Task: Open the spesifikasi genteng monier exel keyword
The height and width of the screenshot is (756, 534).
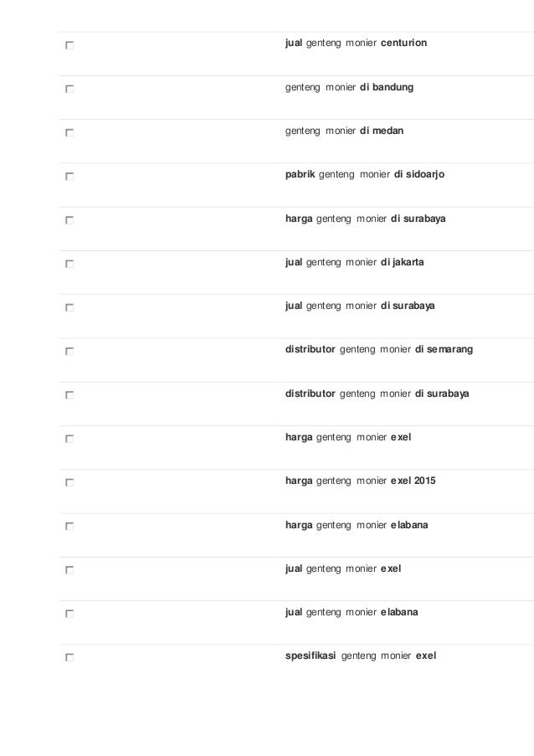Action: [361, 656]
